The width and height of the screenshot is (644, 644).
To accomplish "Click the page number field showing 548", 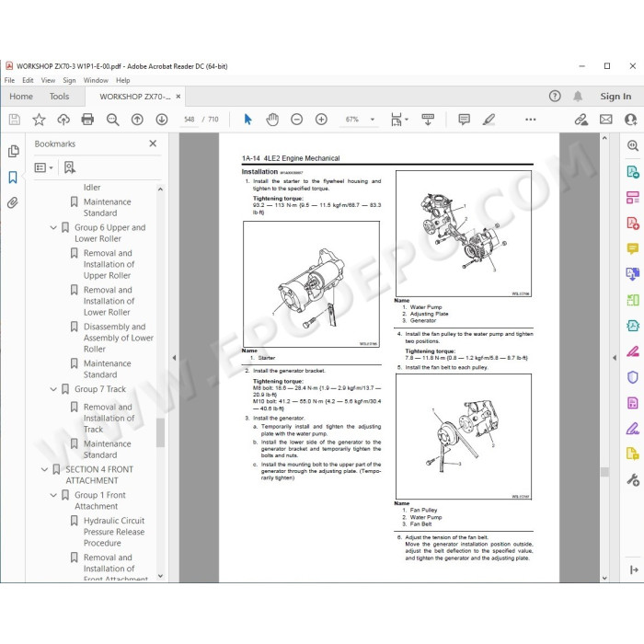I will point(189,120).
